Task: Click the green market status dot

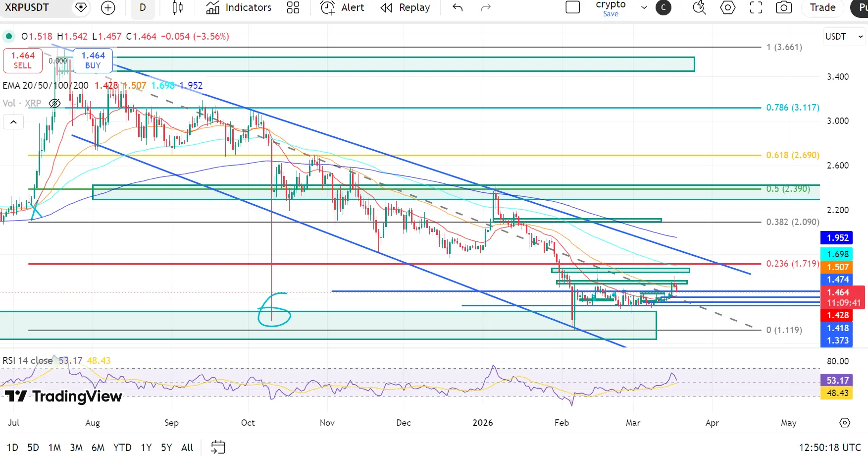Action: click(x=8, y=36)
